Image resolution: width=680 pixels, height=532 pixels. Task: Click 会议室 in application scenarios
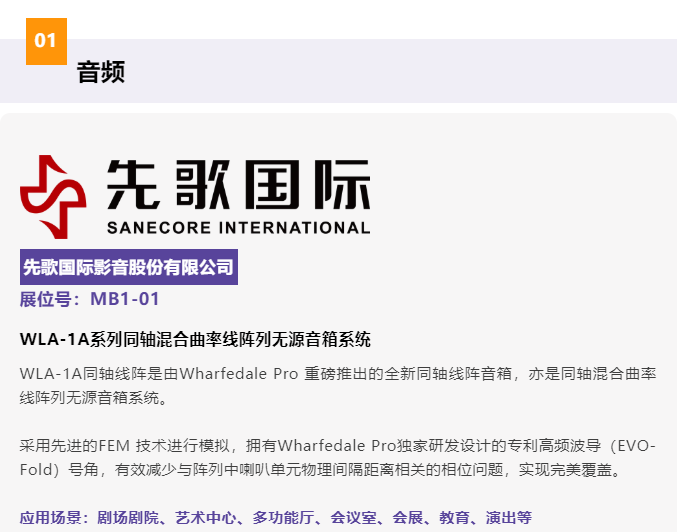coord(354,518)
